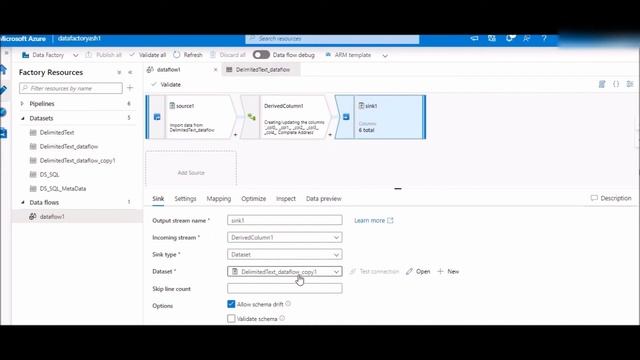Click Test connection button
The width and height of the screenshot is (640, 360).
[x=374, y=271]
